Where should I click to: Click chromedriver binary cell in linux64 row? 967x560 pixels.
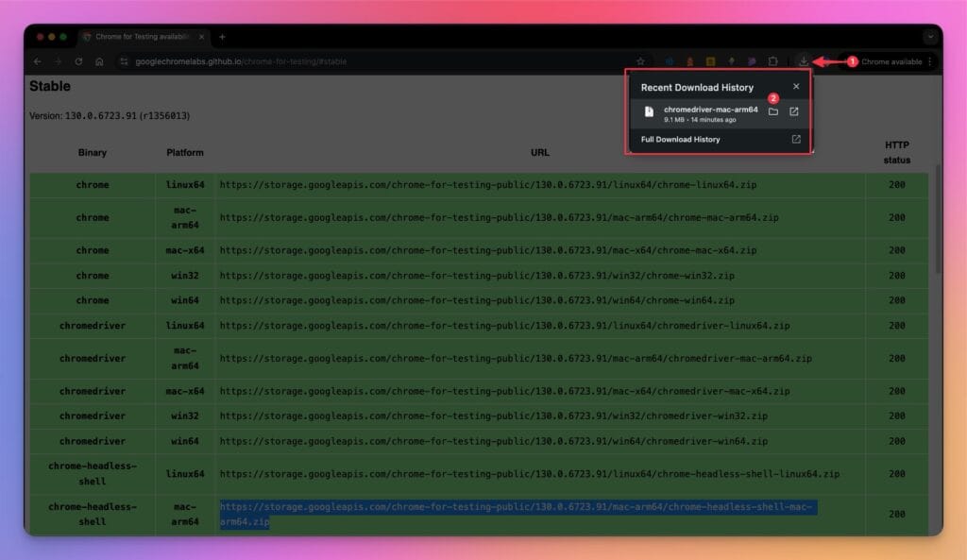tap(93, 326)
